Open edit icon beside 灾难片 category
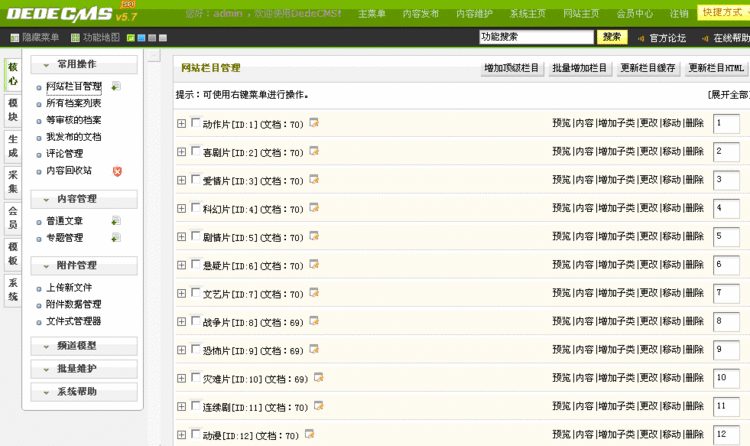Screen dimensions: 750x446 point(319,378)
